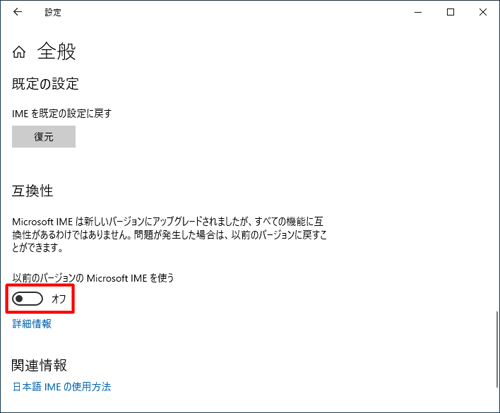The height and width of the screenshot is (413, 500).
Task: Open 日本語 IME の使用方法 link
Action: (x=62, y=387)
